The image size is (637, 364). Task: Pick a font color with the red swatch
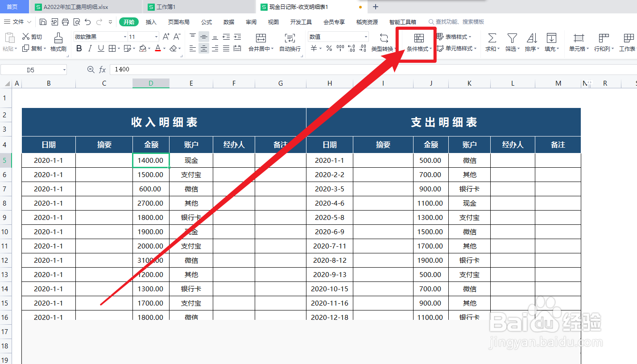pos(158,49)
